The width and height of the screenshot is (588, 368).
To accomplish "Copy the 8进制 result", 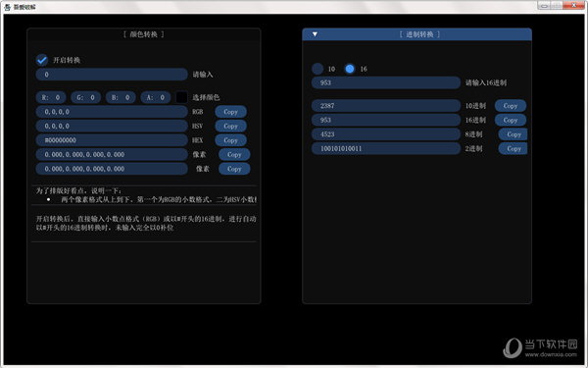I will pos(513,134).
